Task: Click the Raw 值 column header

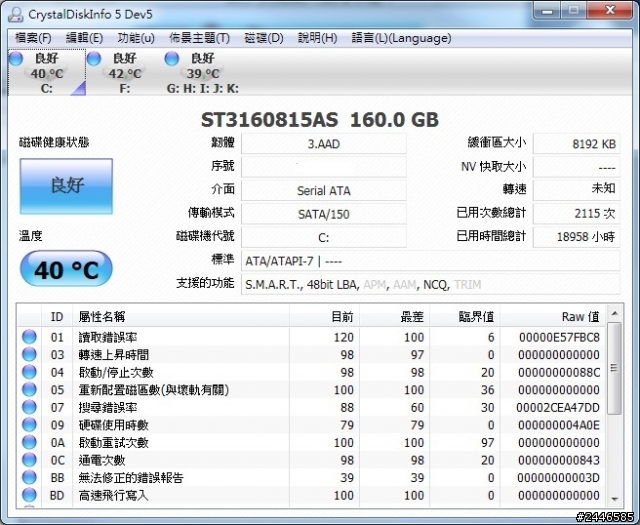Action: click(553, 316)
